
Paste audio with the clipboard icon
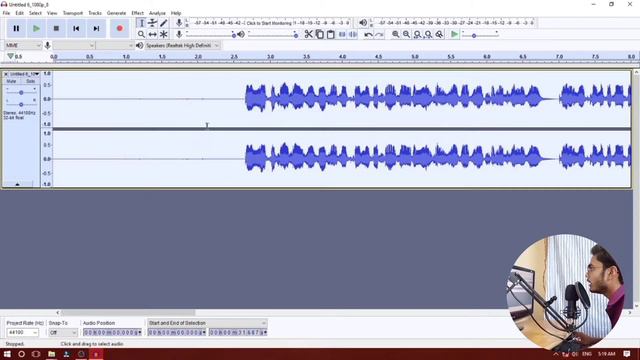[x=331, y=35]
